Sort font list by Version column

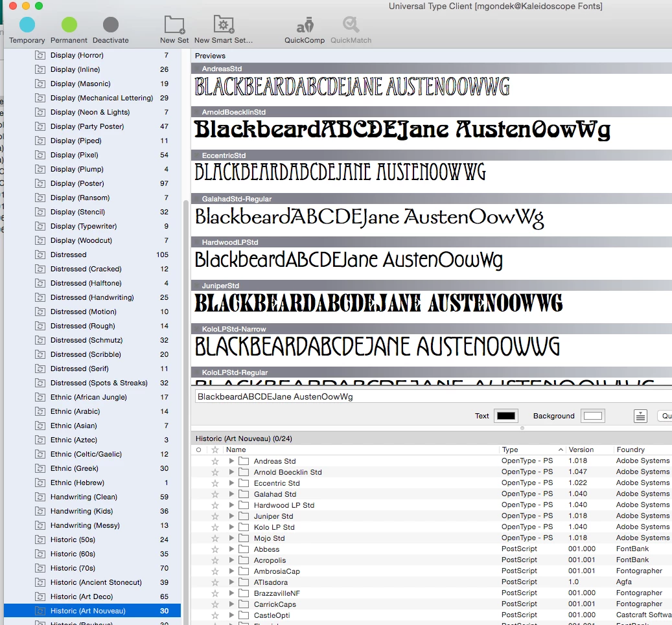point(589,449)
